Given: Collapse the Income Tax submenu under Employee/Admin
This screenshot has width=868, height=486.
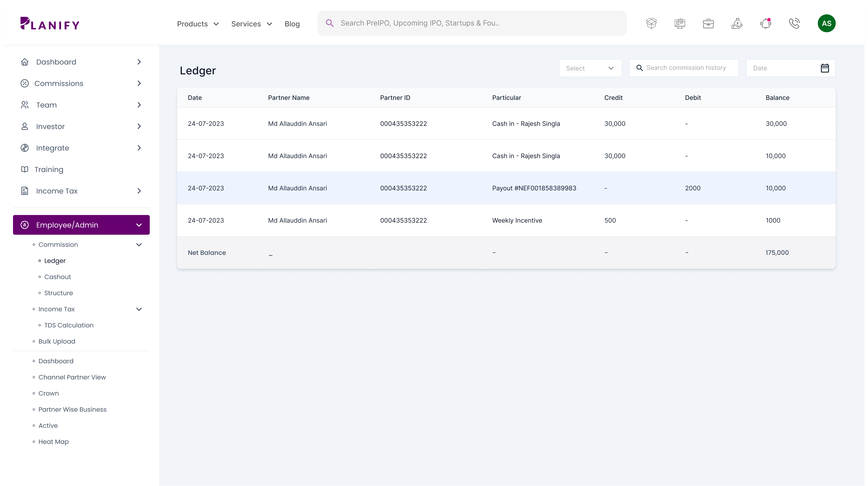Looking at the screenshot, I should point(139,309).
